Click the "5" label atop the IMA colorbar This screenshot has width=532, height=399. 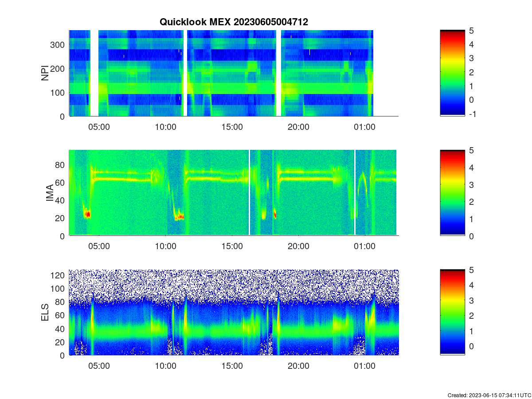pyautogui.click(x=472, y=150)
